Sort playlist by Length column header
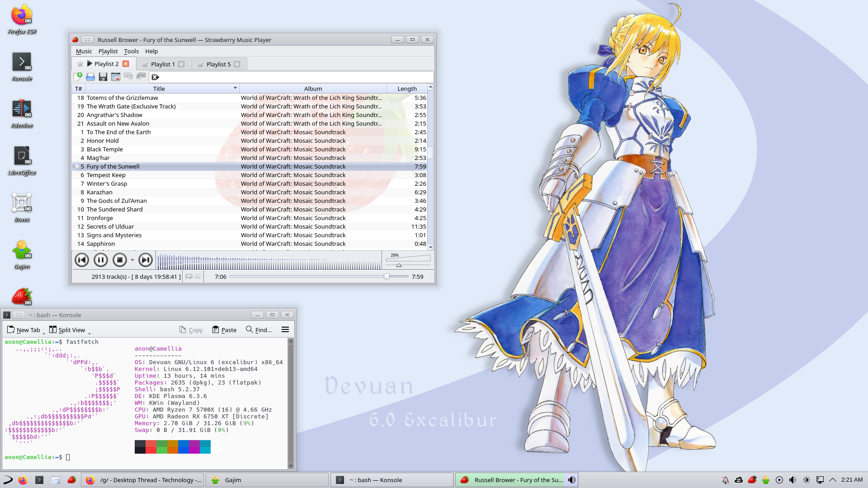This screenshot has width=868, height=488. pyautogui.click(x=407, y=89)
